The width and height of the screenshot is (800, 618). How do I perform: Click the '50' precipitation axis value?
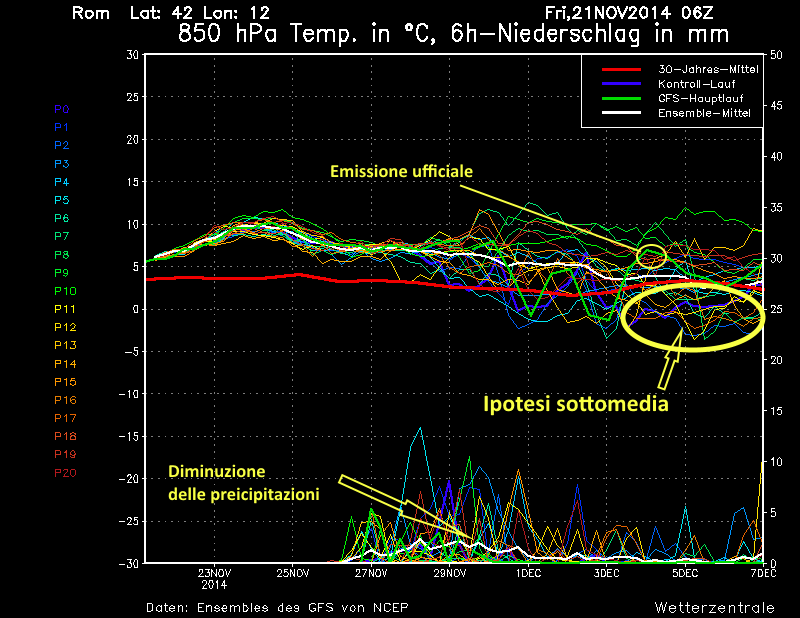point(776,55)
